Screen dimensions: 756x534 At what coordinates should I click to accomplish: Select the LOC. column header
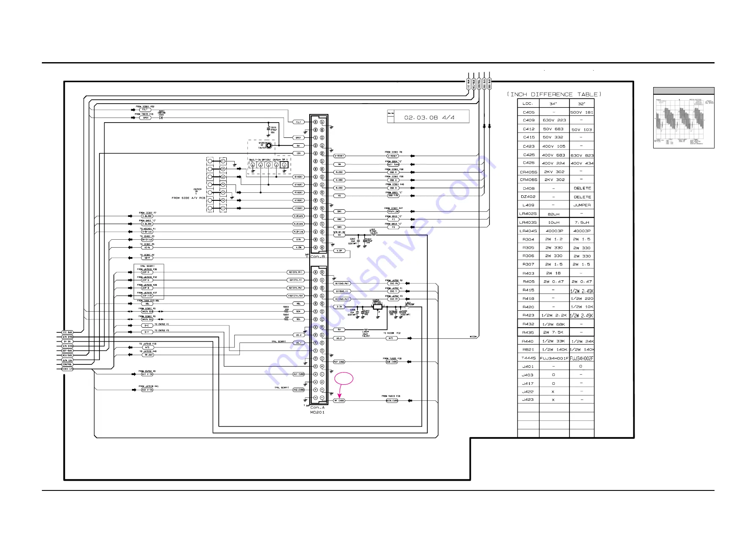tap(528, 104)
